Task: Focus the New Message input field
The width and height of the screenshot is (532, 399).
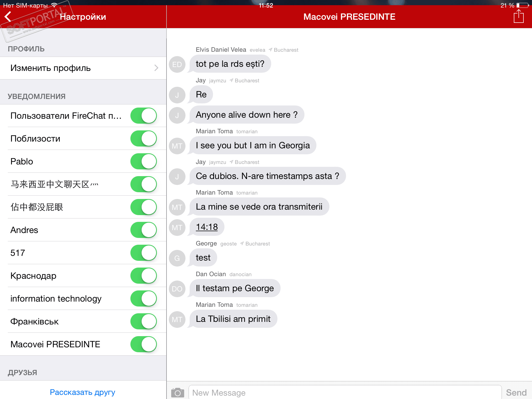Action: [345, 393]
